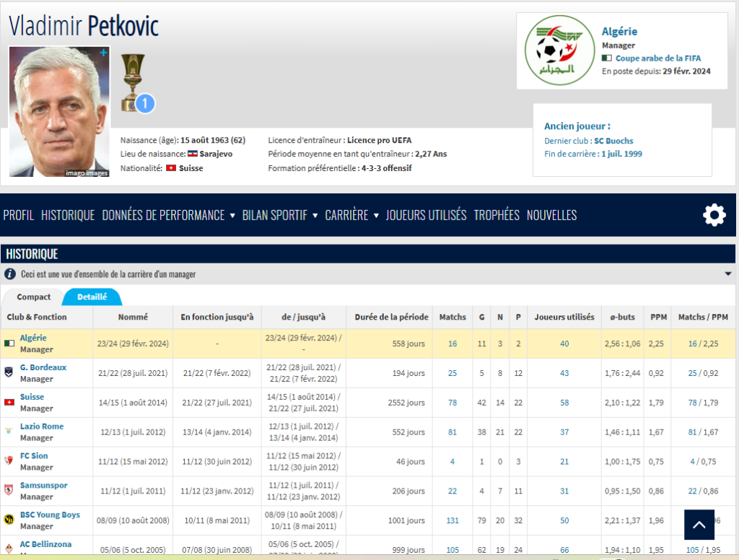Go to Joueurs utilisés section

(426, 215)
